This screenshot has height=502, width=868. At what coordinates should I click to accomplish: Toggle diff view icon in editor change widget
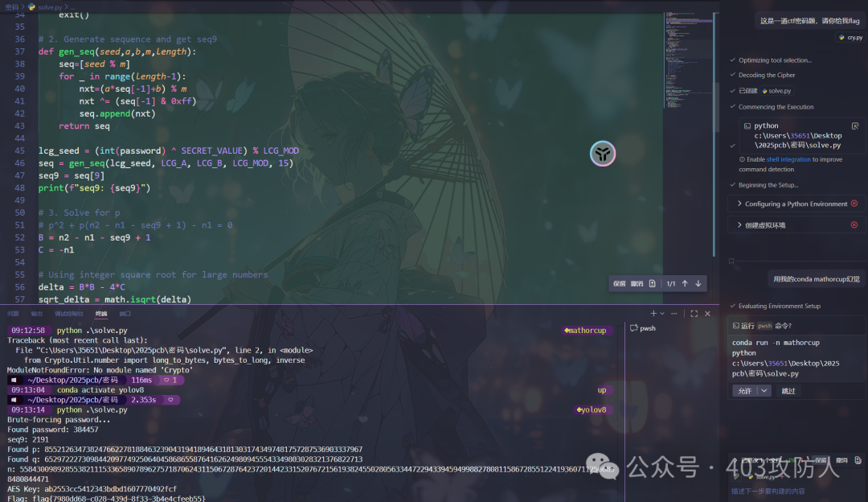tap(652, 284)
